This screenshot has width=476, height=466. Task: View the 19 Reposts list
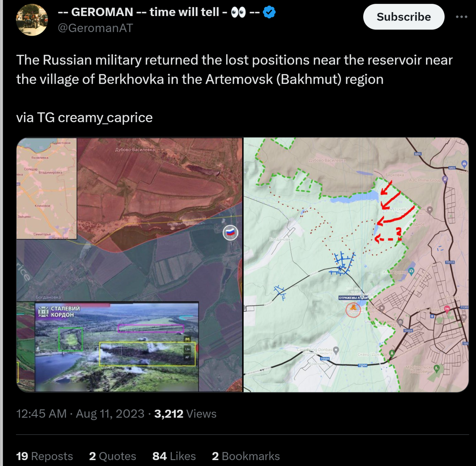[44, 456]
